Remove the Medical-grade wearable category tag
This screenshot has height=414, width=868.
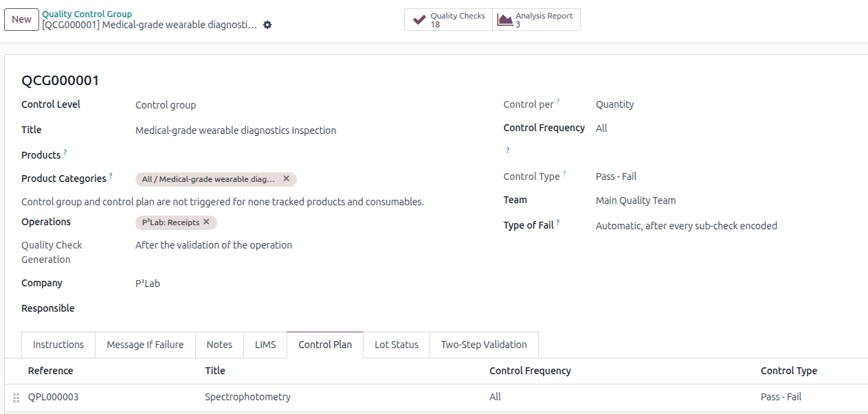(287, 179)
